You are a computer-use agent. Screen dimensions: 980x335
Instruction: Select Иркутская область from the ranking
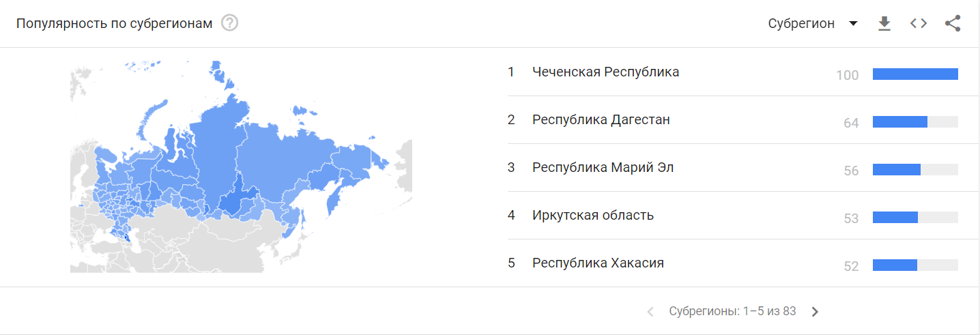(x=592, y=215)
